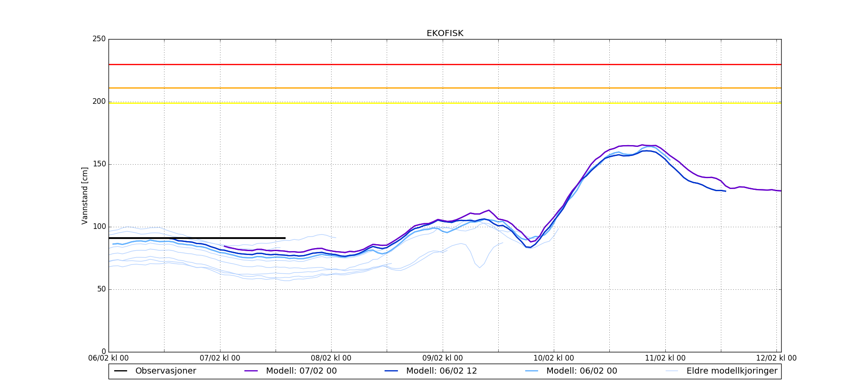The width and height of the screenshot is (868, 391).
Task: Select the Modell: 06/02 12 legend entry
Action: pos(441,371)
